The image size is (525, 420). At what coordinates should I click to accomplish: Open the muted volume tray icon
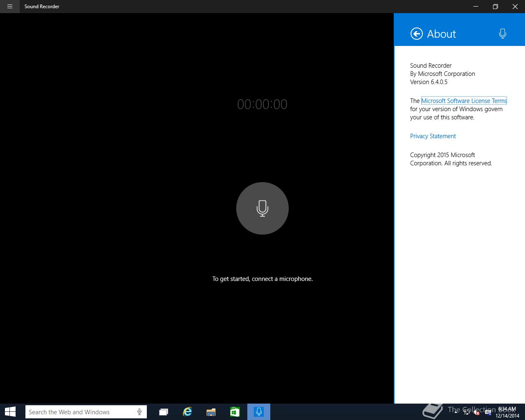tap(477, 413)
